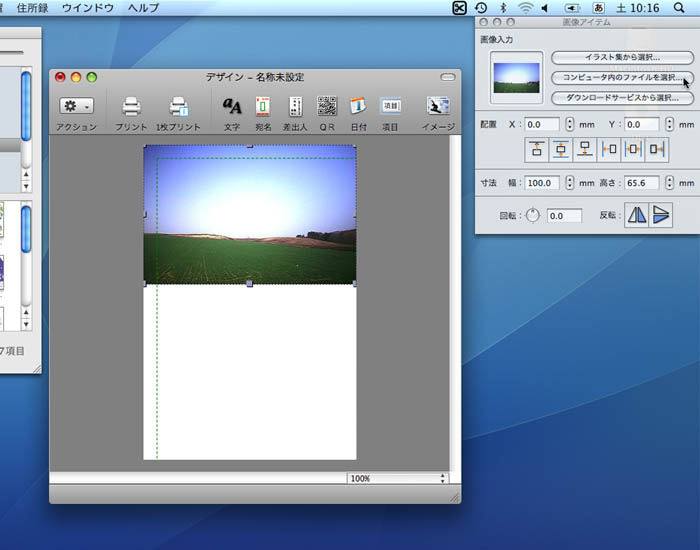Screen dimensions: 700x550
Task: Click the プリント printer icon
Action: 131,106
